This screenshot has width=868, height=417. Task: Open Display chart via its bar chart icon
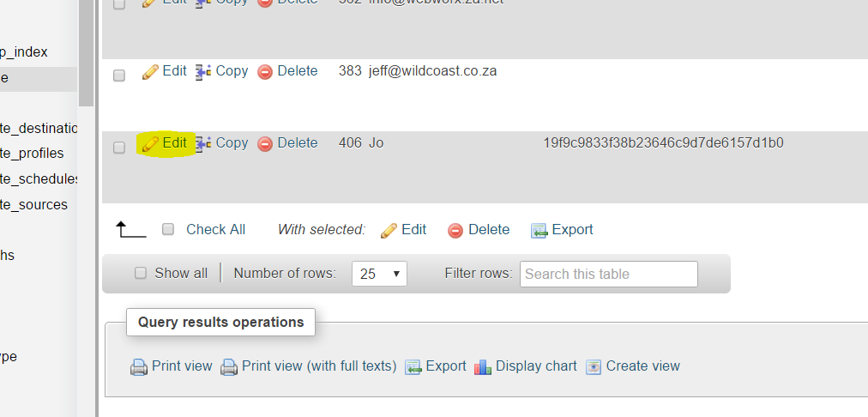tap(483, 367)
